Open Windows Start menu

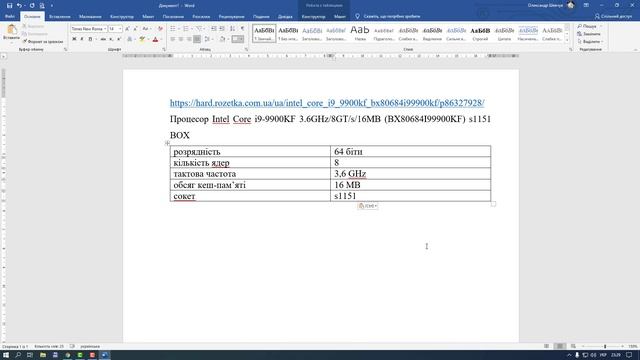tap(6, 355)
